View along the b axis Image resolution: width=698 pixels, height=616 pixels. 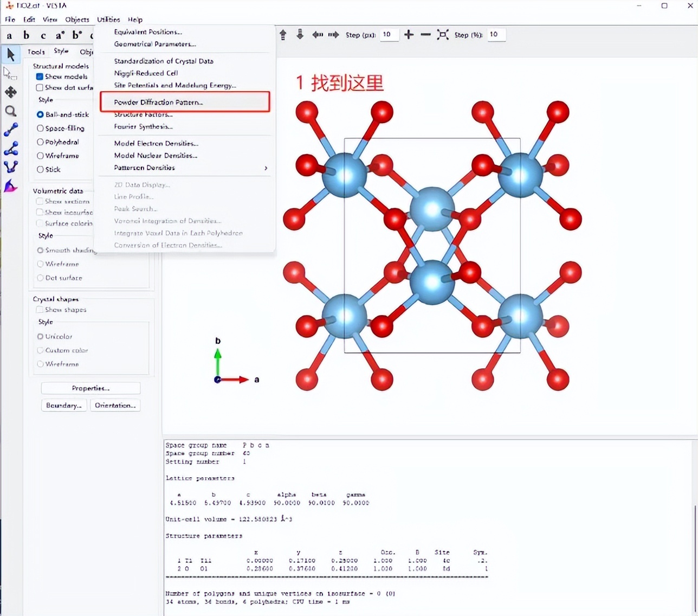(x=26, y=35)
